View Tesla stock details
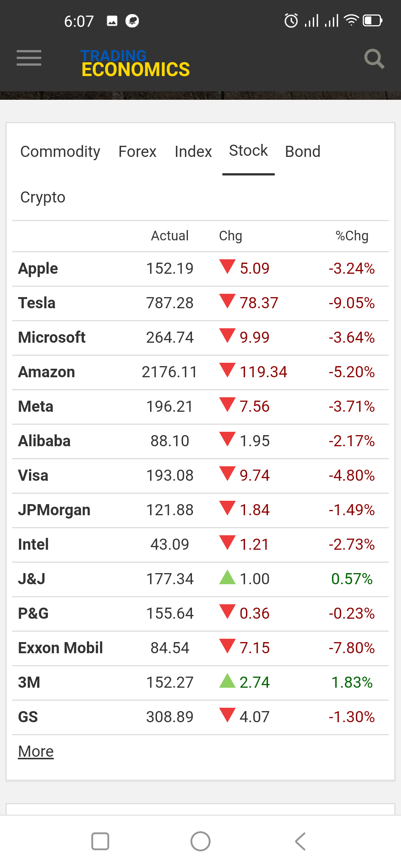 pos(37,303)
